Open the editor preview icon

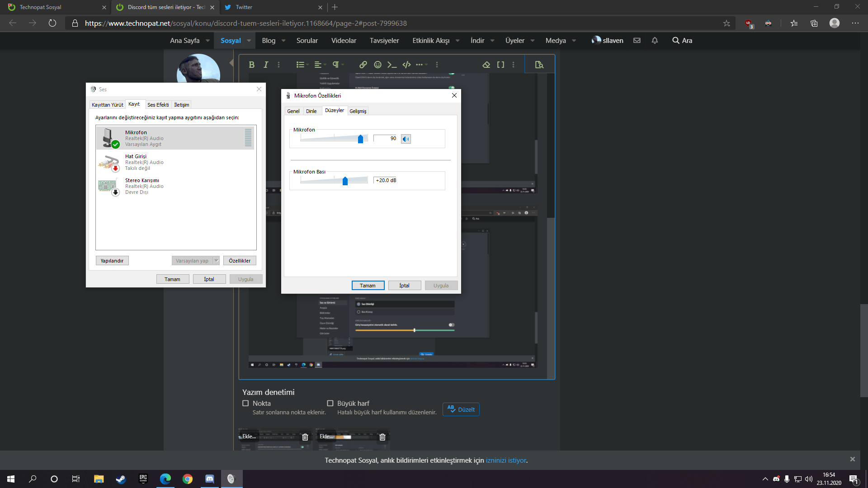pyautogui.click(x=539, y=65)
